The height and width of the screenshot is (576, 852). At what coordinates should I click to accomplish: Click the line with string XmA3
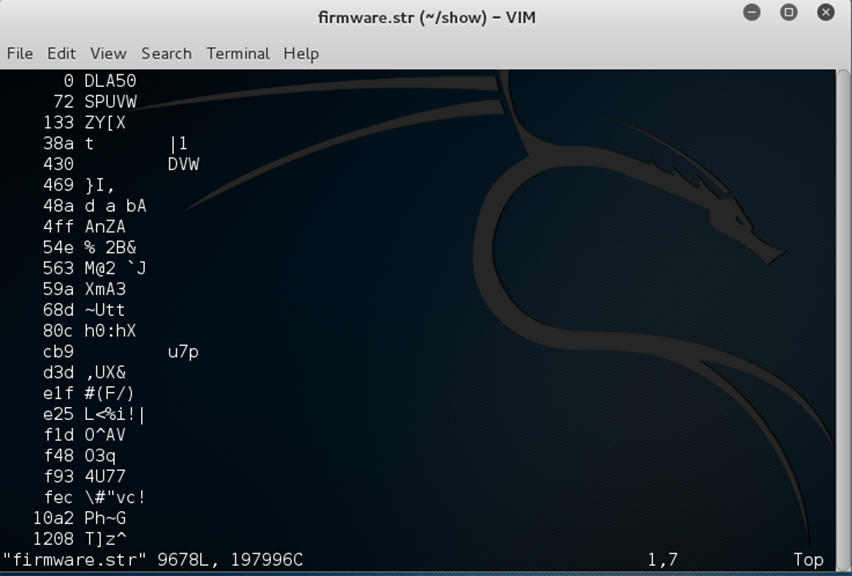coord(84,289)
